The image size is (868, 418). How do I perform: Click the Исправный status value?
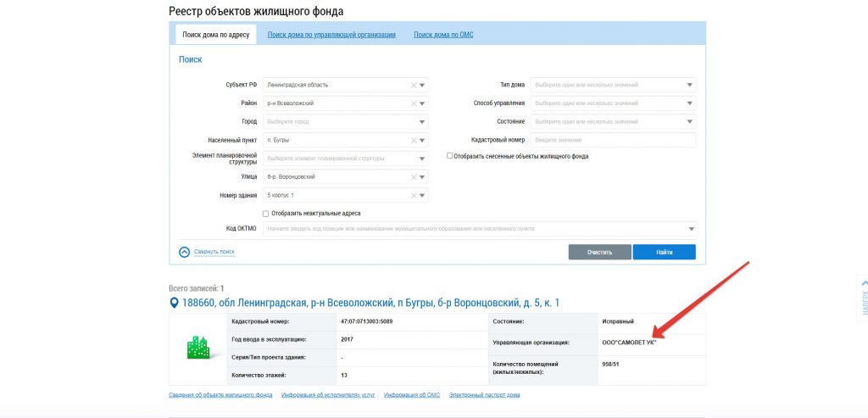click(618, 321)
